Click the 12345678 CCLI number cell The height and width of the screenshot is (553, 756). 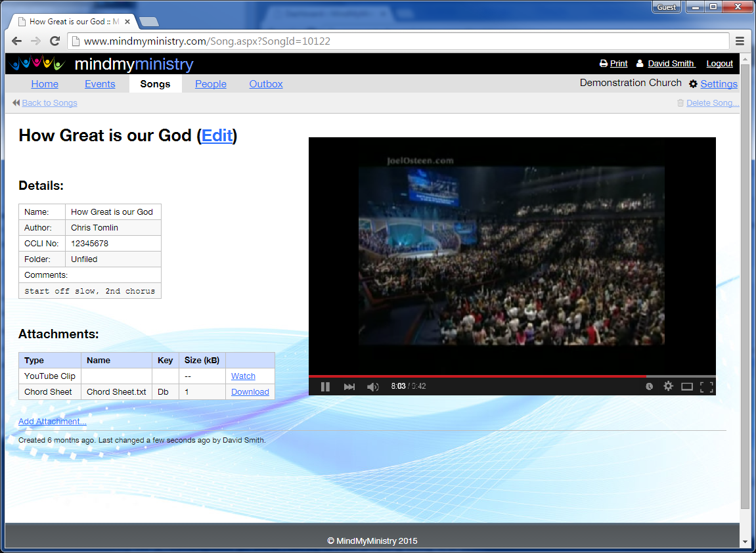[x=113, y=244]
